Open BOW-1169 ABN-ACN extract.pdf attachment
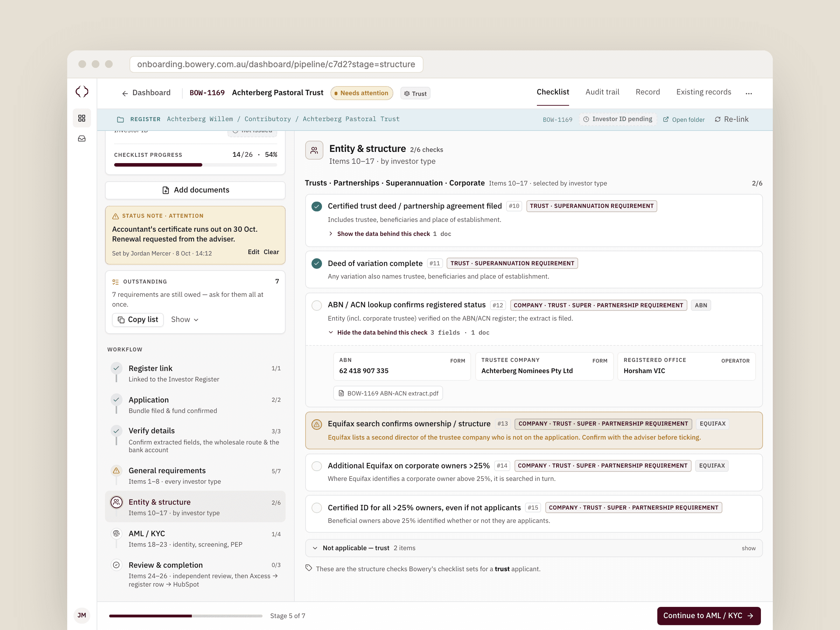 388,393
